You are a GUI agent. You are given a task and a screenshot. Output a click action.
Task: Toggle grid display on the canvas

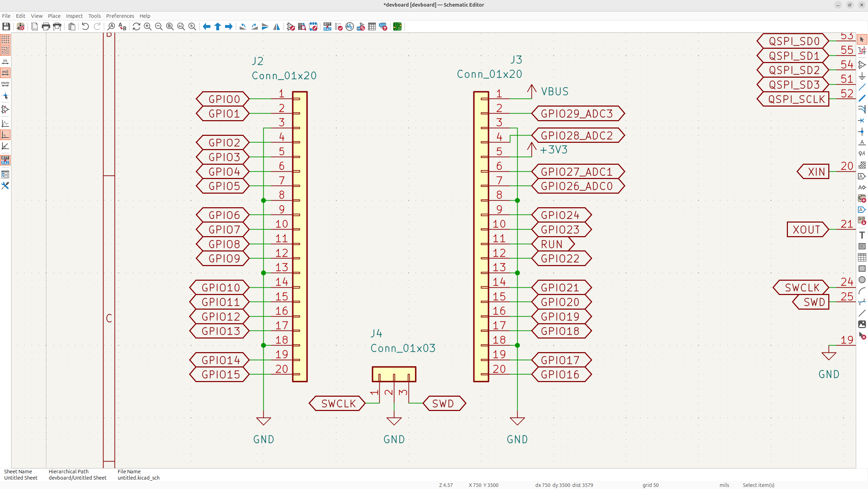pos(5,39)
